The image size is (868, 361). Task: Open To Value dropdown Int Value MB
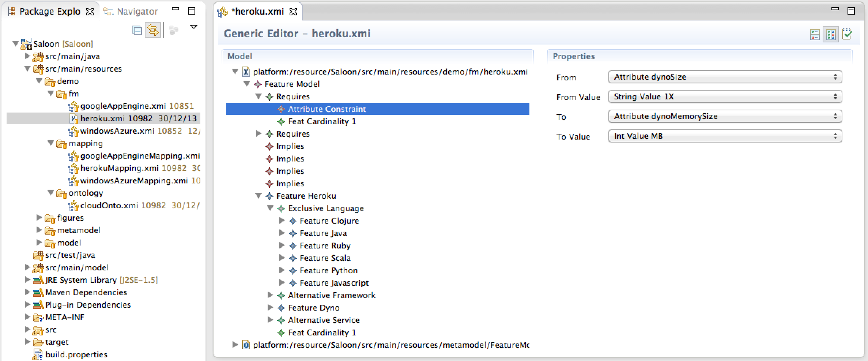(725, 136)
